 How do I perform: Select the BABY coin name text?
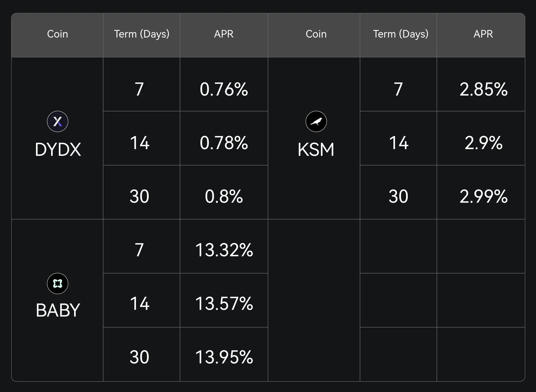tap(58, 310)
